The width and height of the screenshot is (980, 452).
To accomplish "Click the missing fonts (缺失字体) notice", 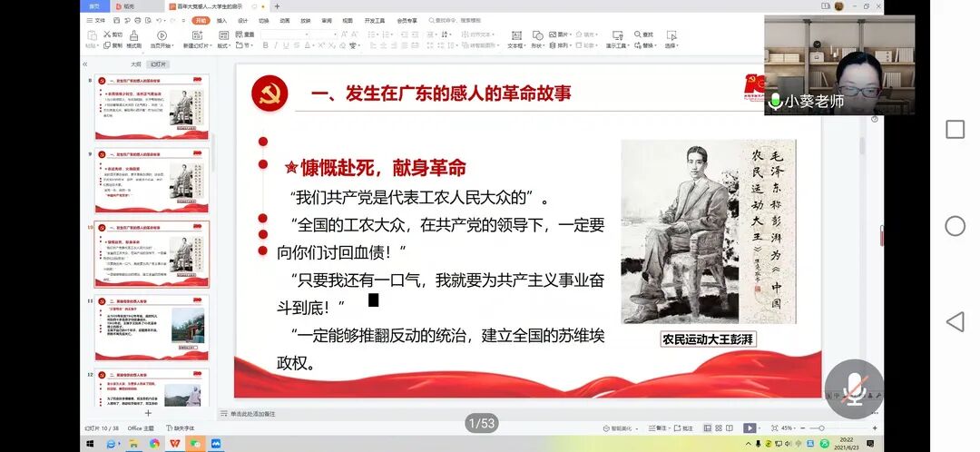I will click(180, 428).
